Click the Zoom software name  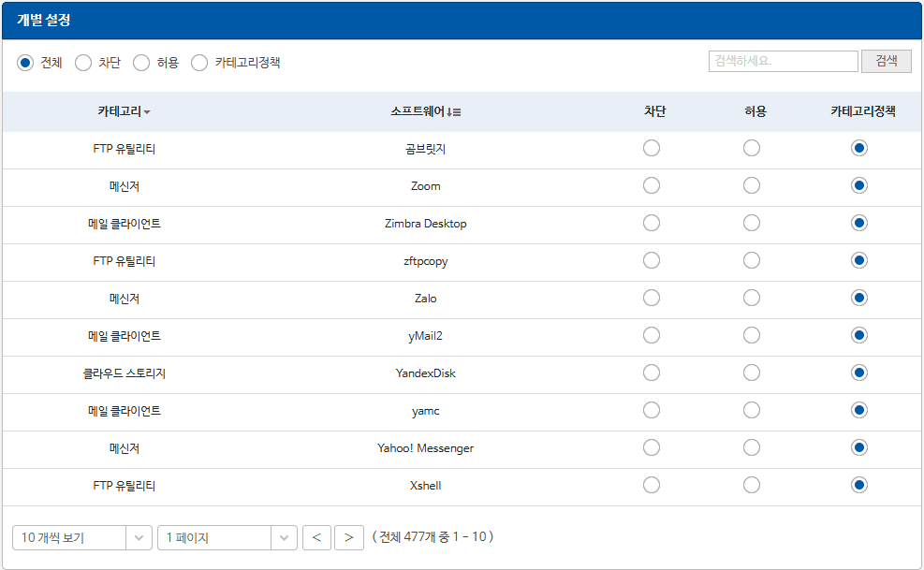425,186
